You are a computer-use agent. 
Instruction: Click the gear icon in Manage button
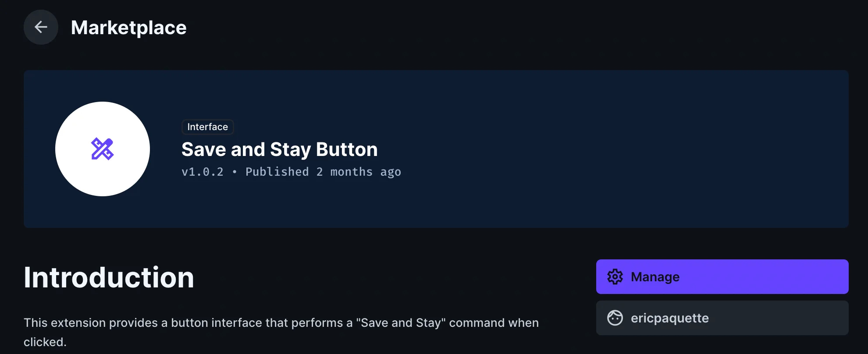[x=615, y=277]
